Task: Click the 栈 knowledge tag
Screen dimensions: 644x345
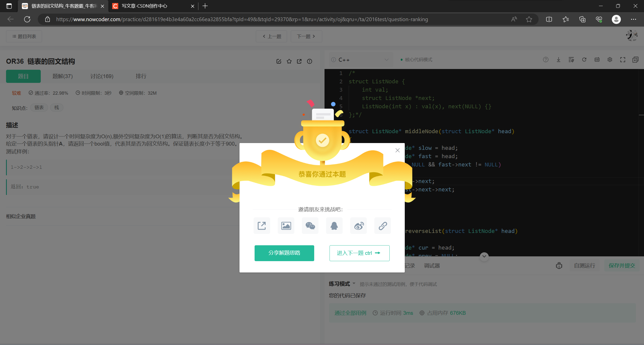Action: click(57, 108)
